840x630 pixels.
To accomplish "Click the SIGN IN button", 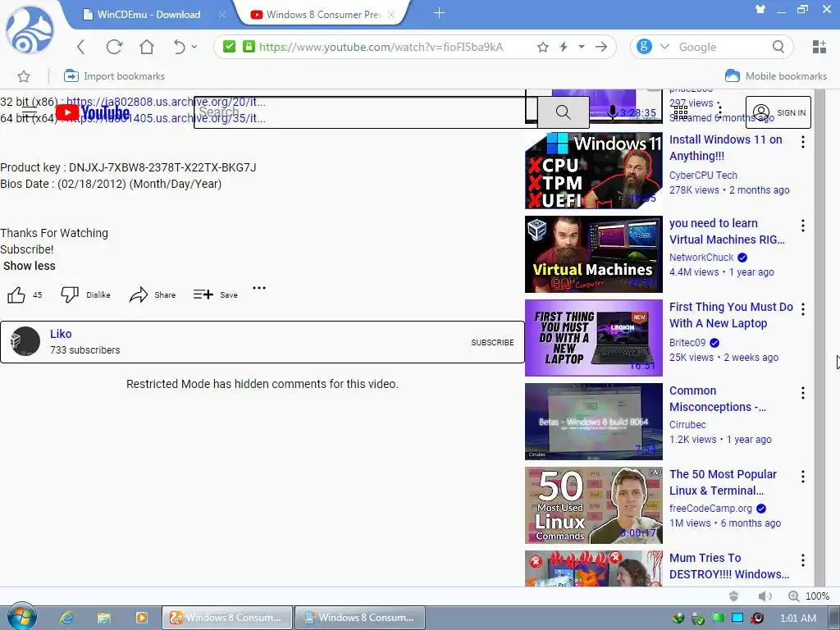I will point(778,112).
